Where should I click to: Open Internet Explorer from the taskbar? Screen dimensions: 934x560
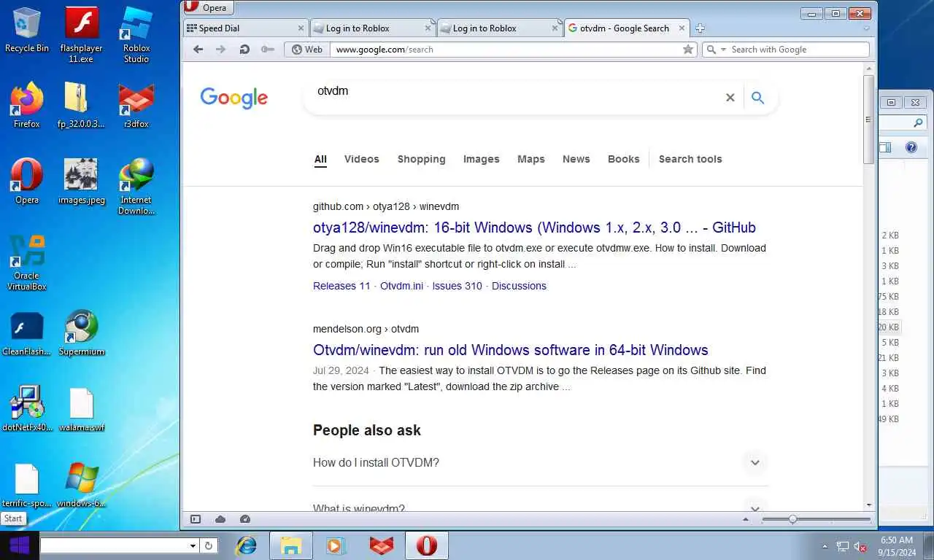click(x=247, y=545)
